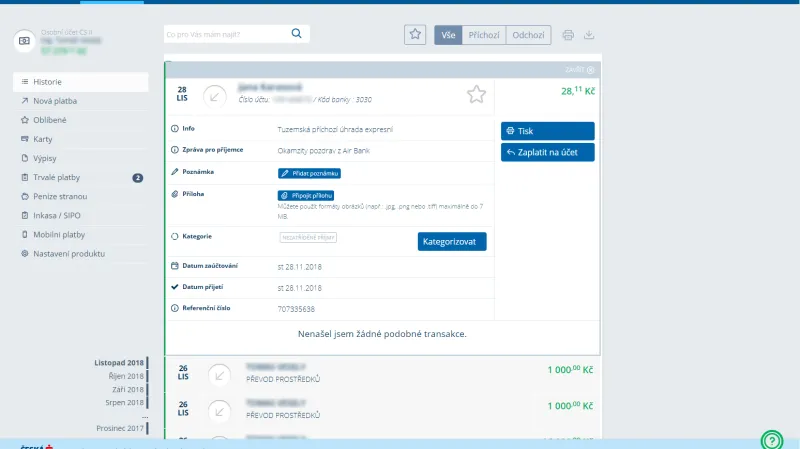This screenshot has width=800, height=449.
Task: Mark the 28 LIS transaction as favorite
Action: tap(476, 94)
